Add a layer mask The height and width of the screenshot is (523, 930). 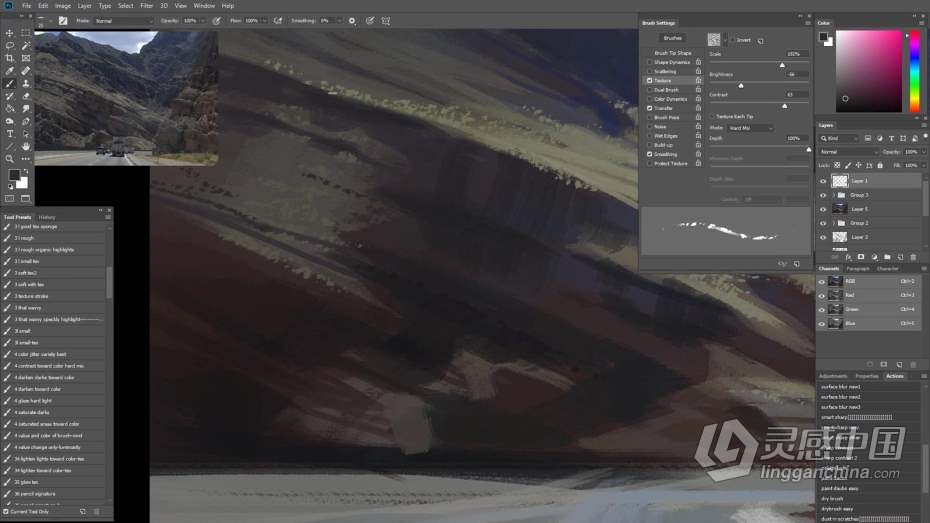coord(861,257)
